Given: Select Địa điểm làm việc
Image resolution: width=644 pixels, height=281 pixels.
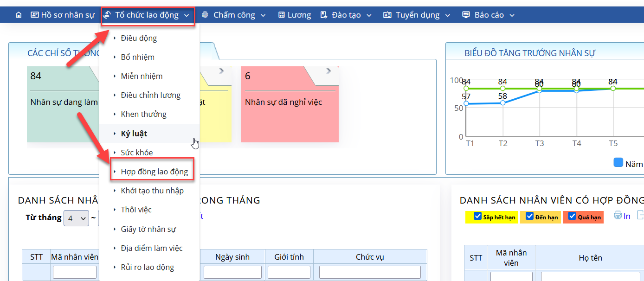Looking at the screenshot, I should (149, 248).
